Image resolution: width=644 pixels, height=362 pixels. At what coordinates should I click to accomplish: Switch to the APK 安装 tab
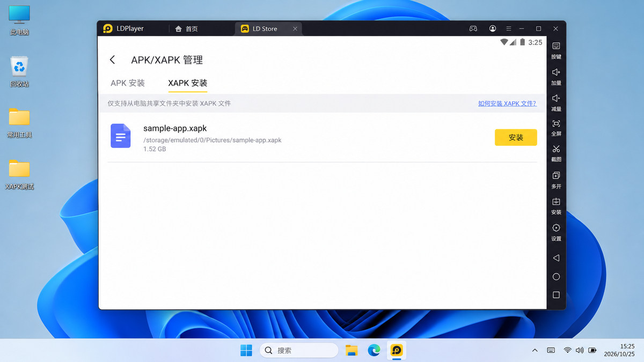128,83
